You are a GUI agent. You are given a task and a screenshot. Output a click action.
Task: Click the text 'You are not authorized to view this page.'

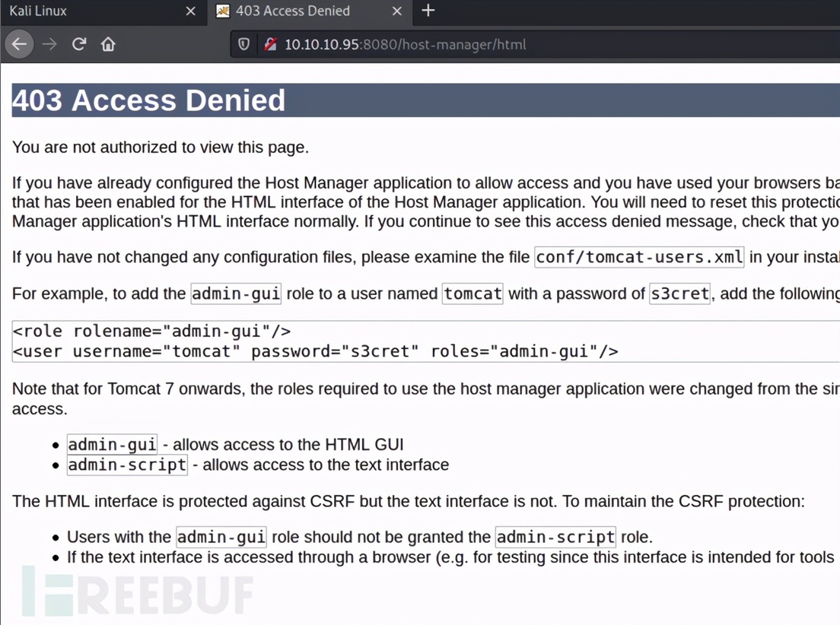[x=161, y=148]
